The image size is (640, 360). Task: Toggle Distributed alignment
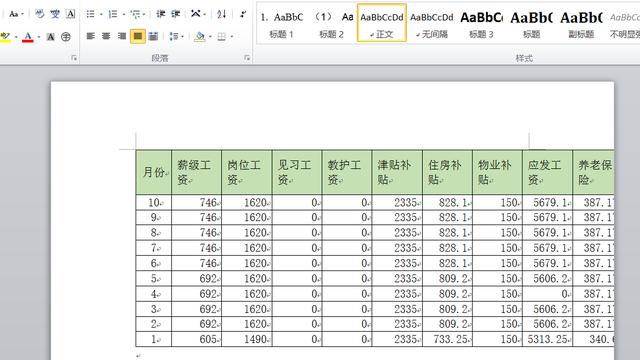[153, 36]
